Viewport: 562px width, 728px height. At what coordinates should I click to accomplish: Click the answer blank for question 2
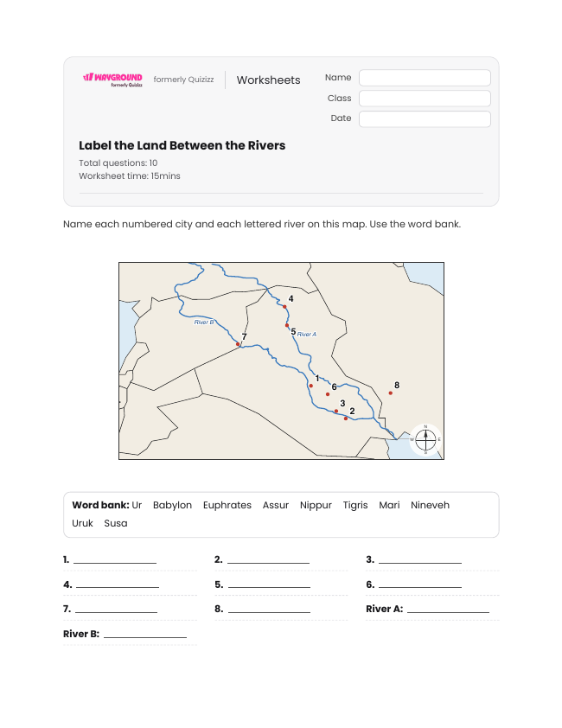tap(268, 560)
